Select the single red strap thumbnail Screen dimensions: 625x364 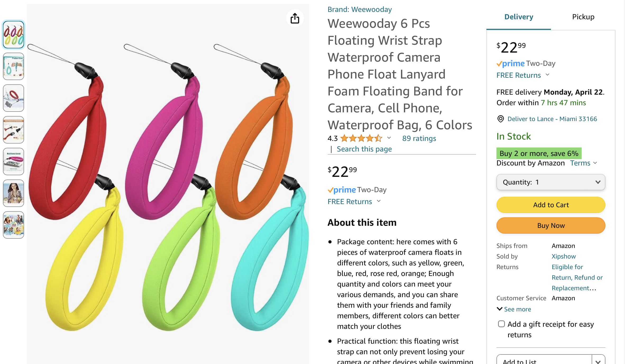pyautogui.click(x=13, y=98)
